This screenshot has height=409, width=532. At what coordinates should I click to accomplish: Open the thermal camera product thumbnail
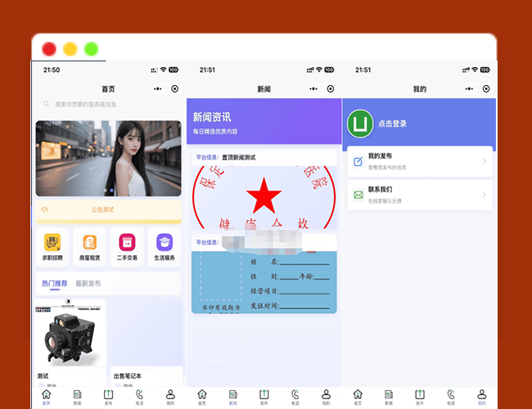tap(70, 333)
